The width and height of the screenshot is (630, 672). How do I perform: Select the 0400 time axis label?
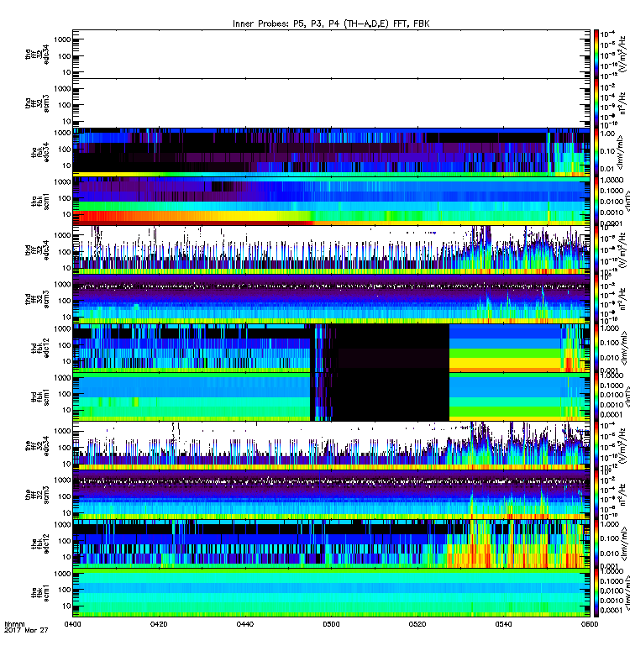[72, 624]
